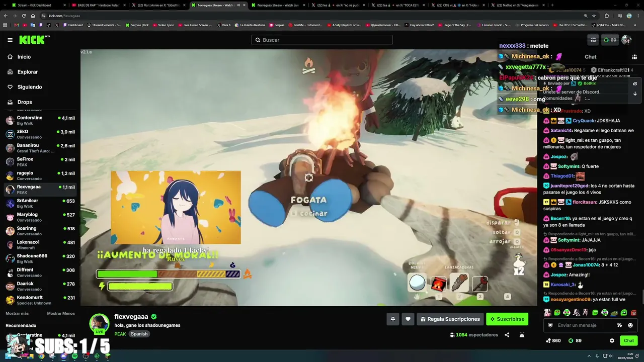Open SrAmilcar channel in sidebar
The height and width of the screenshot is (362, 644).
pos(40,203)
